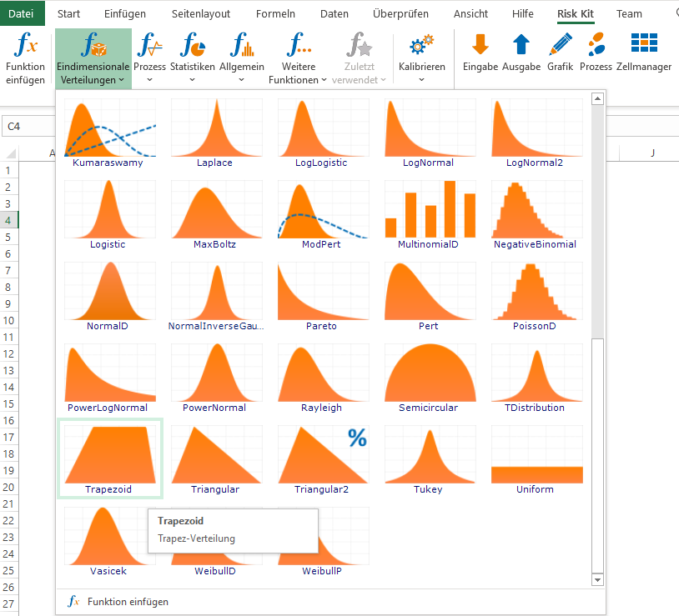Click Funktion einfügen at gallery bottom
The height and width of the screenshot is (616, 679).
point(118,602)
